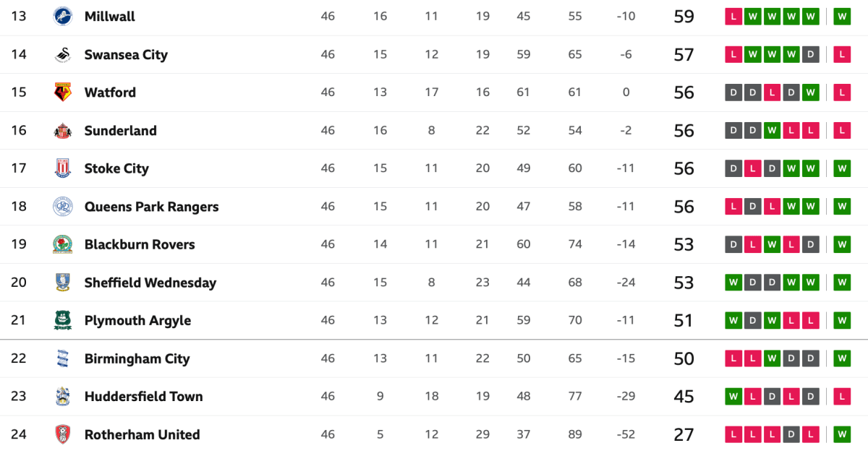The width and height of the screenshot is (868, 456).
Task: Select the Sheffield Wednesday team name
Action: click(150, 283)
